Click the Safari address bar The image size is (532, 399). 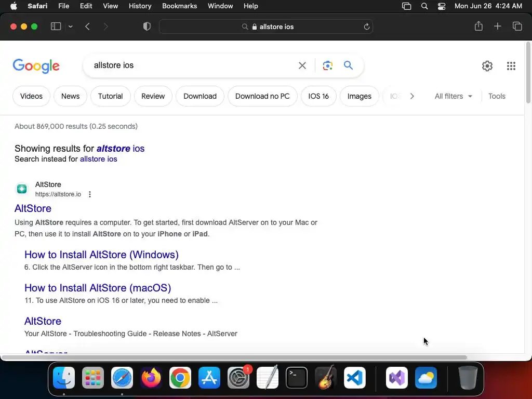pyautogui.click(x=266, y=26)
